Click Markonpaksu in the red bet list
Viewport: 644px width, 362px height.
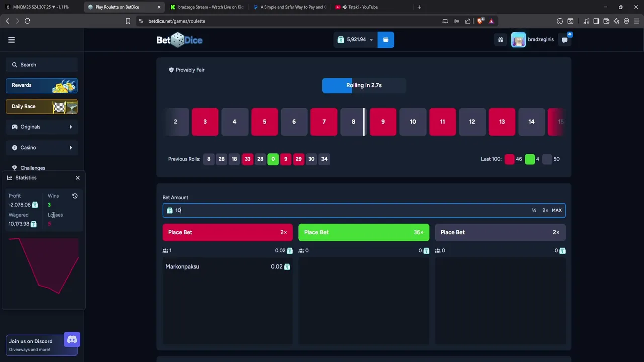point(182,267)
